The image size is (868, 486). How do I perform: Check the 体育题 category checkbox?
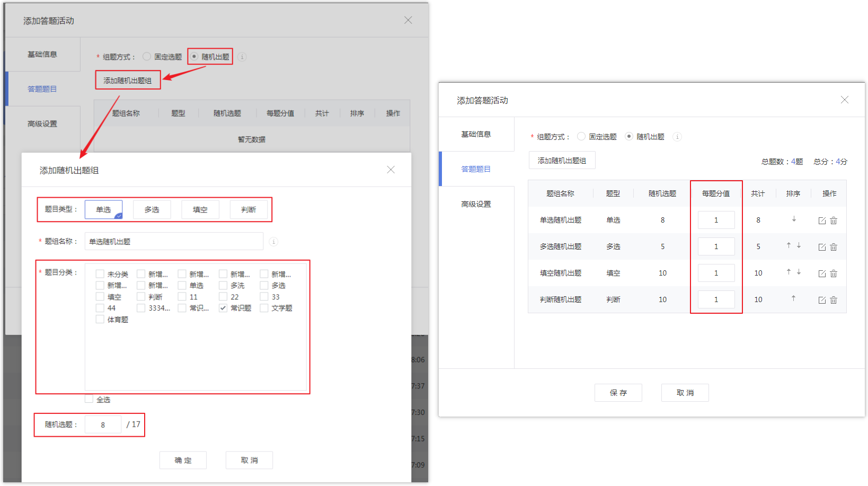point(100,319)
